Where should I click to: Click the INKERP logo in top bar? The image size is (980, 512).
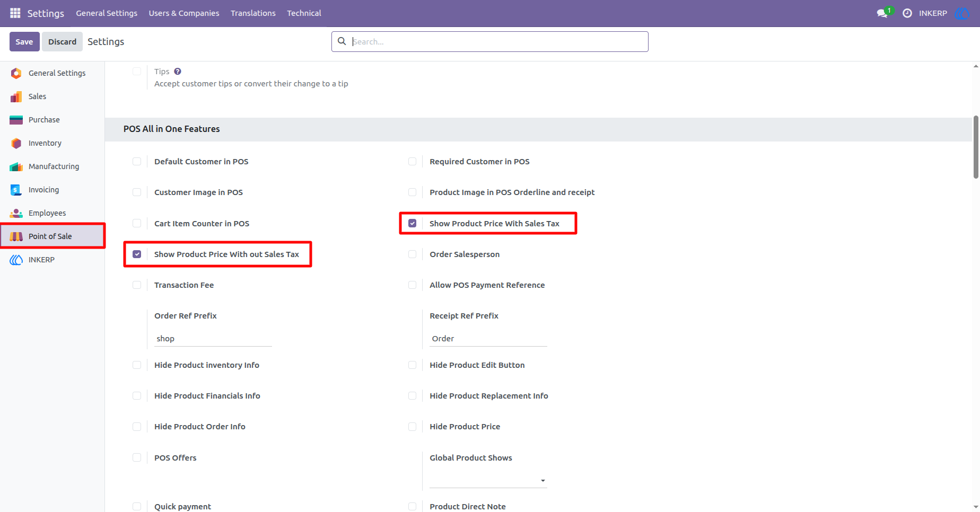(x=962, y=13)
